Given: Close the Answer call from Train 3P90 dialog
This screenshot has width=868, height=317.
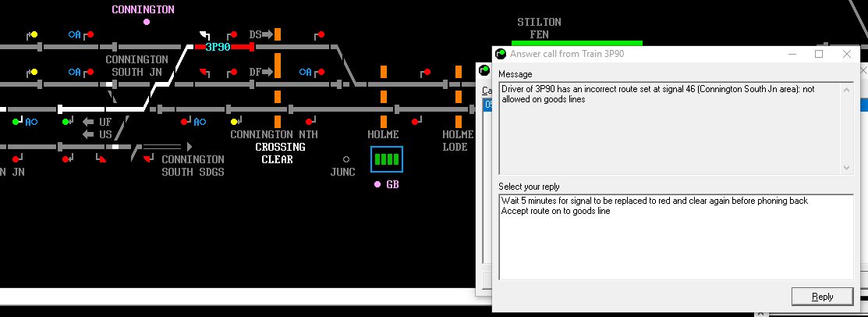Looking at the screenshot, I should [846, 54].
